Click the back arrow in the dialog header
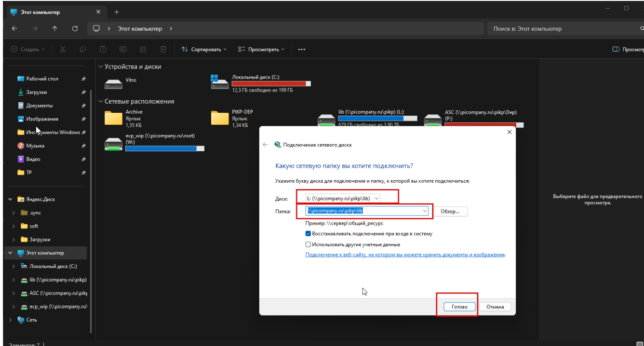This screenshot has width=644, height=346. 265,145
